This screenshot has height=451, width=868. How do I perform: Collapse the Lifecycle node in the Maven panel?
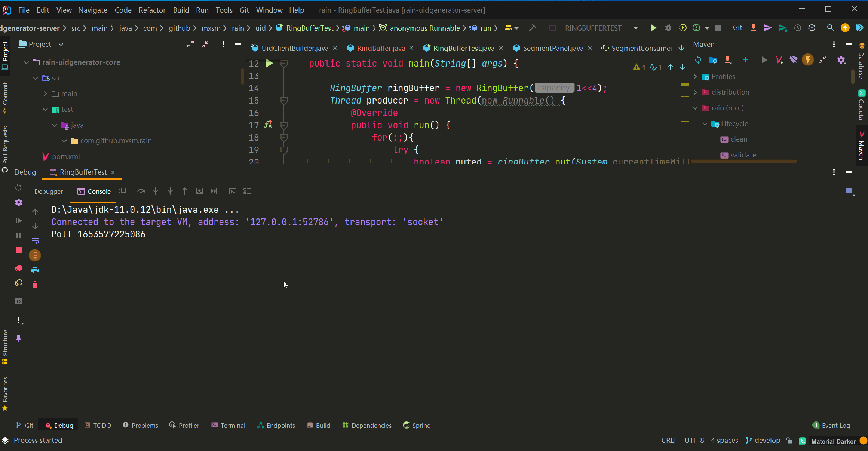click(705, 123)
